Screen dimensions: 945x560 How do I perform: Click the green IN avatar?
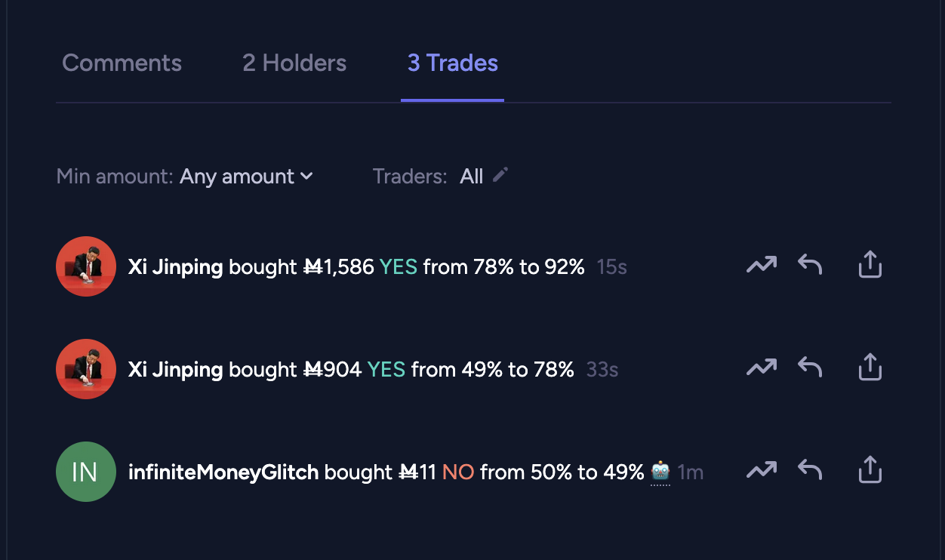pyautogui.click(x=86, y=472)
